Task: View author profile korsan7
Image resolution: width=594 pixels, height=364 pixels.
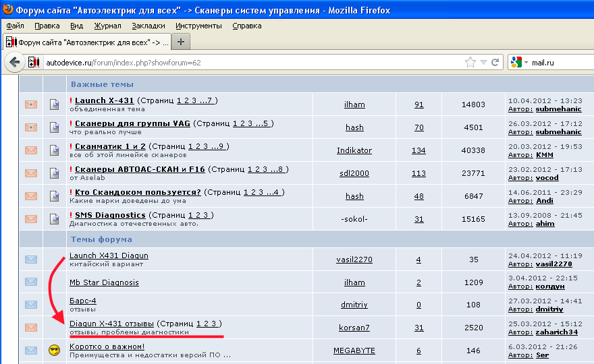Action: (x=354, y=328)
